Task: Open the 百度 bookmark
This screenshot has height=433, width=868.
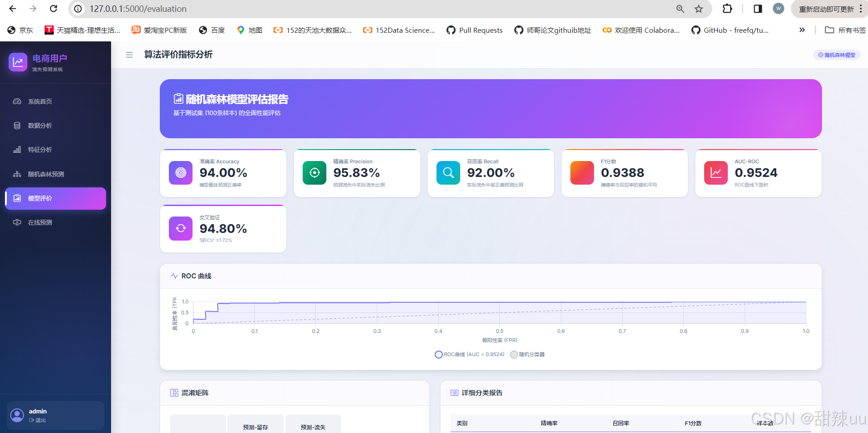Action: pyautogui.click(x=212, y=30)
